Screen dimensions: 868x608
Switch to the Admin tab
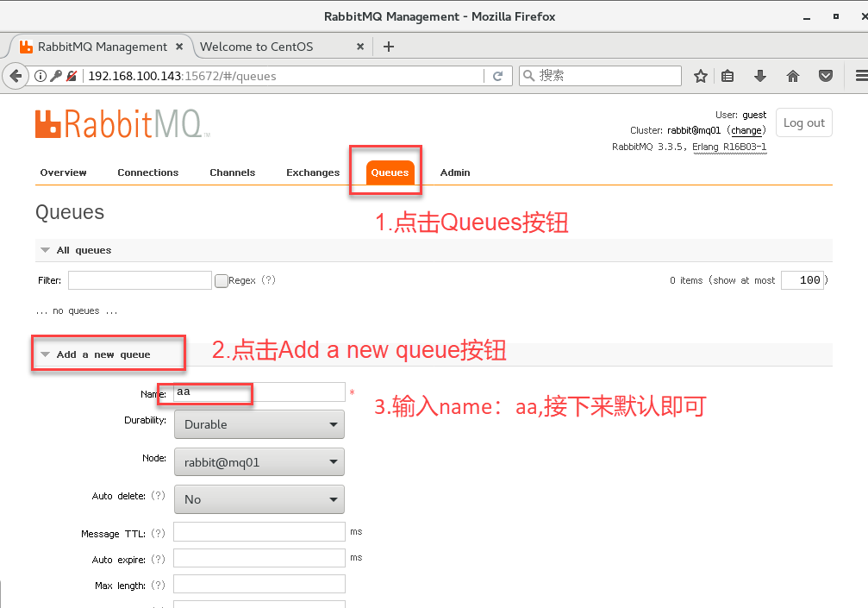pos(455,172)
